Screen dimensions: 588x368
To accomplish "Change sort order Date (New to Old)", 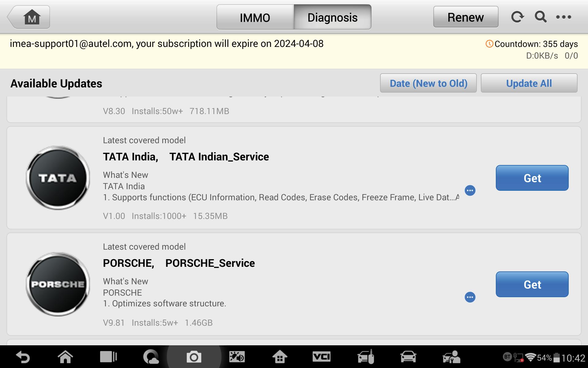I will coord(428,83).
